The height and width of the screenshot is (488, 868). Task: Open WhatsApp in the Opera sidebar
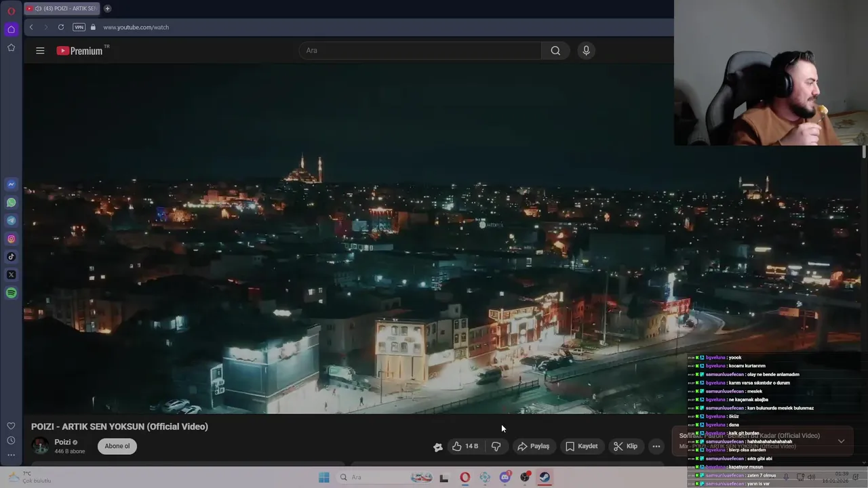(x=11, y=203)
